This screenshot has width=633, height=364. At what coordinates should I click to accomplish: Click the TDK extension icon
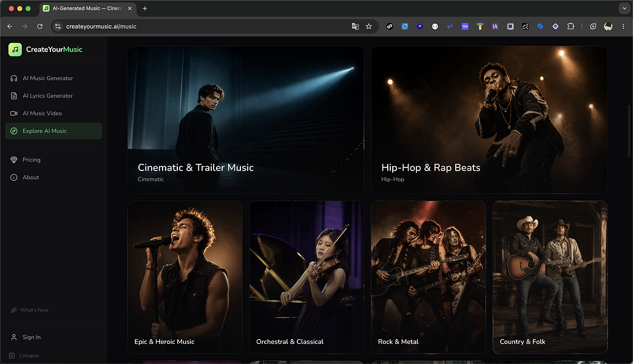pyautogui.click(x=465, y=26)
